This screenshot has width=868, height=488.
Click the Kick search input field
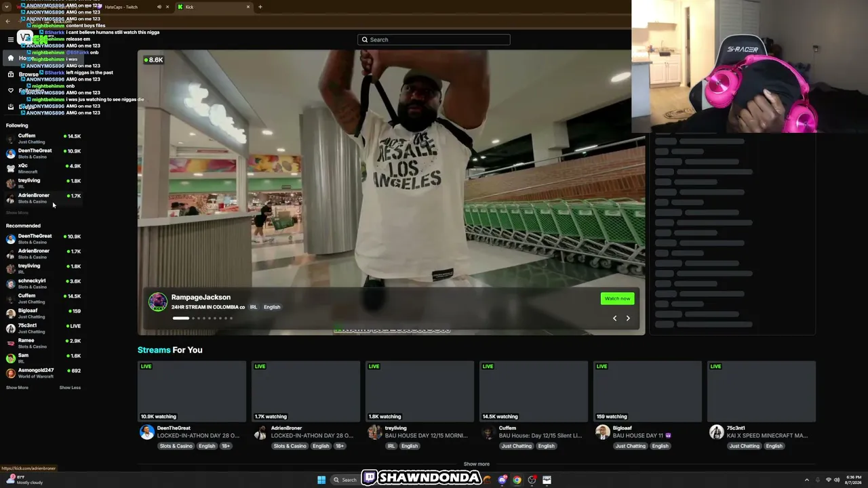[x=434, y=39]
